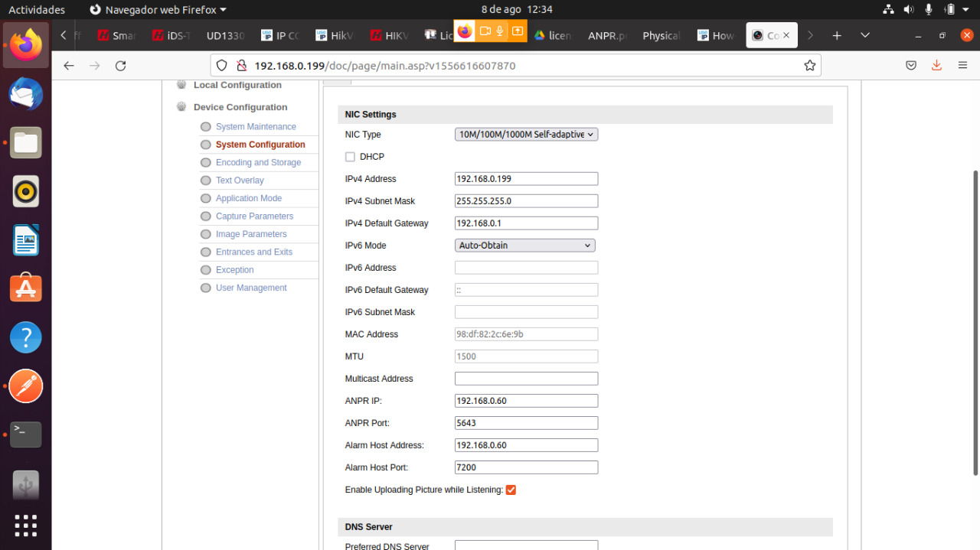980x550 pixels.
Task: Enable the DHCP checkbox
Action: tap(350, 157)
